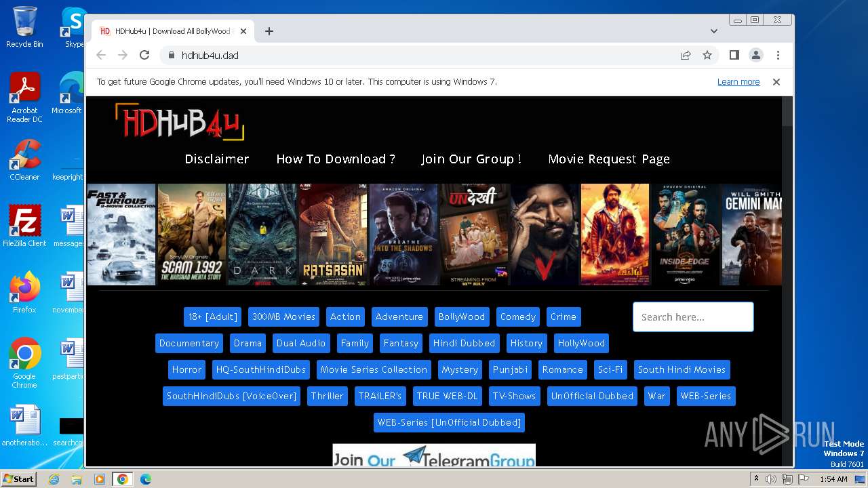Open Movie Request Page

click(x=609, y=159)
